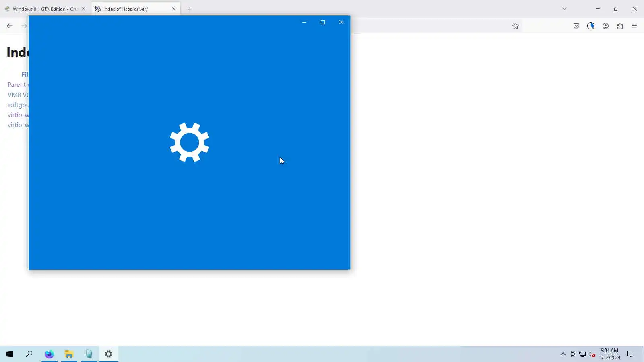Screen dimensions: 644x362
Task: Open the Firefox hamburger application menu
Action: coord(634,26)
